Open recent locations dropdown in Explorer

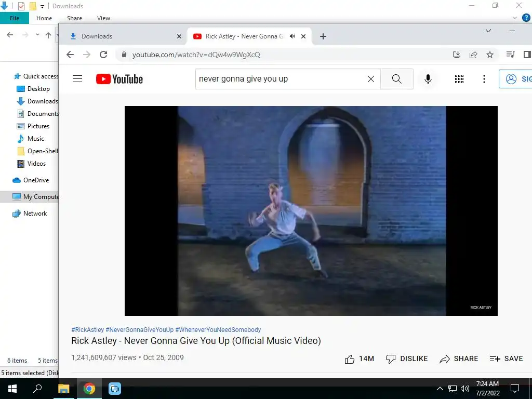(37, 35)
